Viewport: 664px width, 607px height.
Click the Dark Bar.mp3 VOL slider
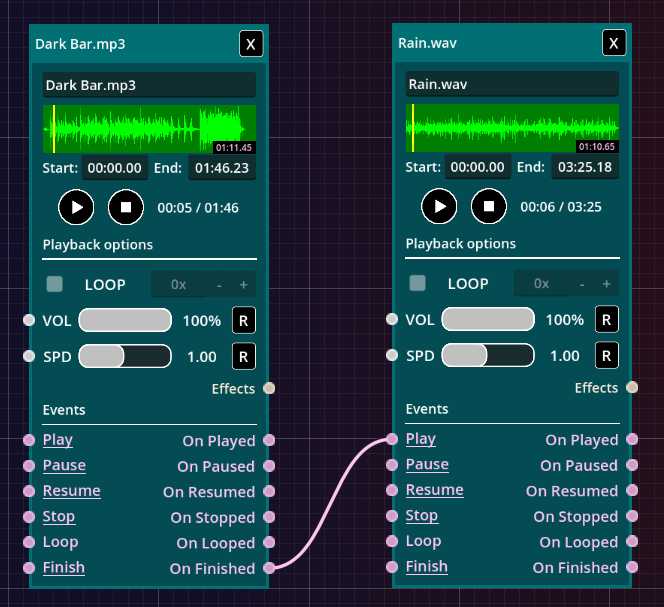(125, 320)
